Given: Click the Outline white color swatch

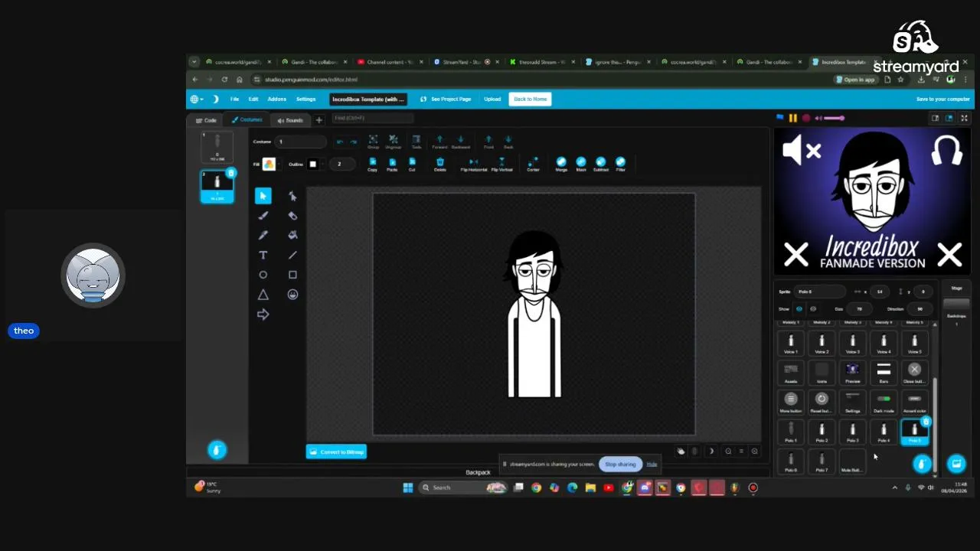Looking at the screenshot, I should (x=312, y=164).
